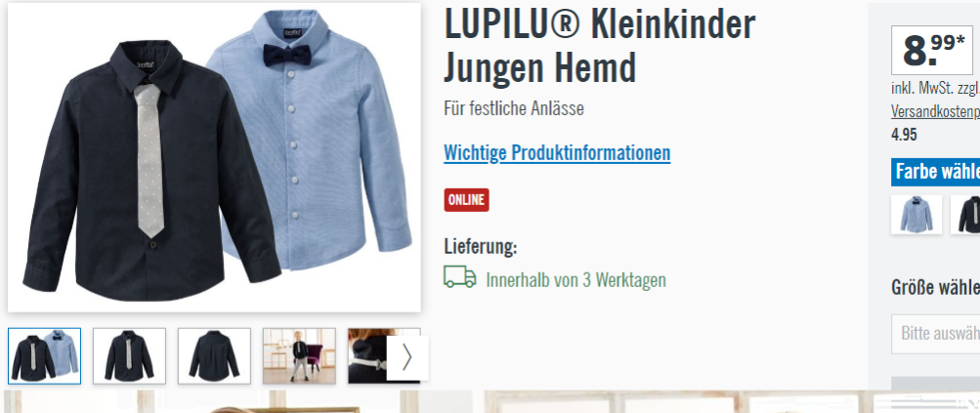Select third thumbnail of plain navy shirt
This screenshot has height=413, width=980.
(x=214, y=355)
